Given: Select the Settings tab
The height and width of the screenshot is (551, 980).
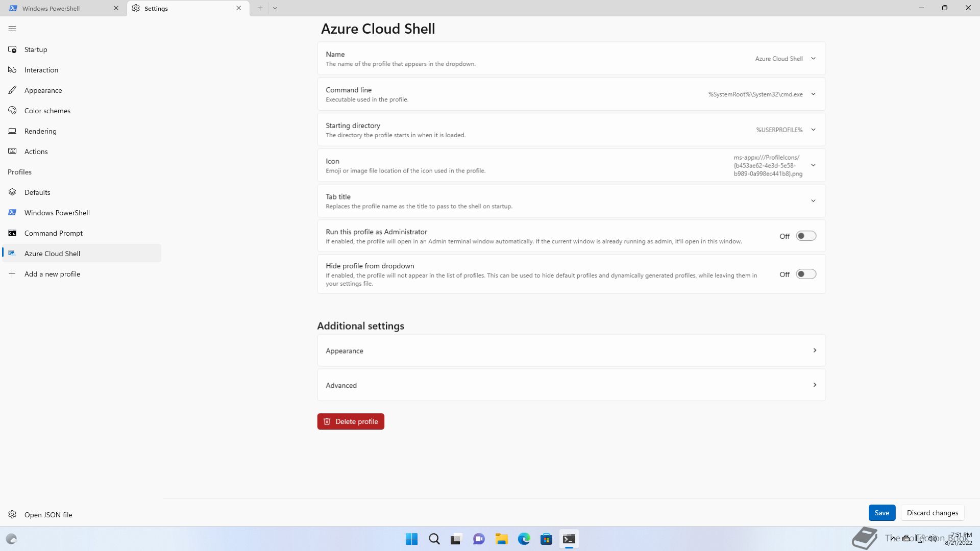Looking at the screenshot, I should tap(188, 8).
